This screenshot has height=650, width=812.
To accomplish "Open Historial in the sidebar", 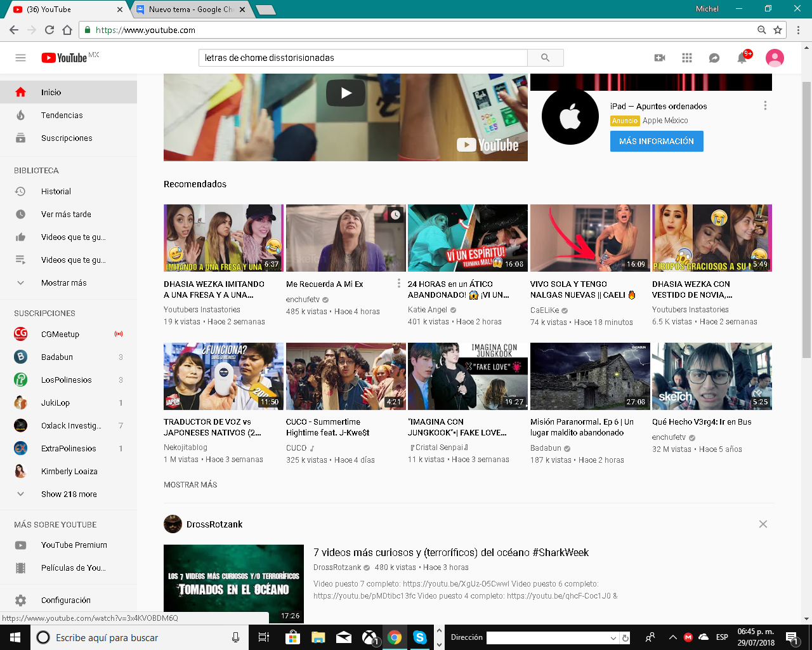I will [69, 192].
